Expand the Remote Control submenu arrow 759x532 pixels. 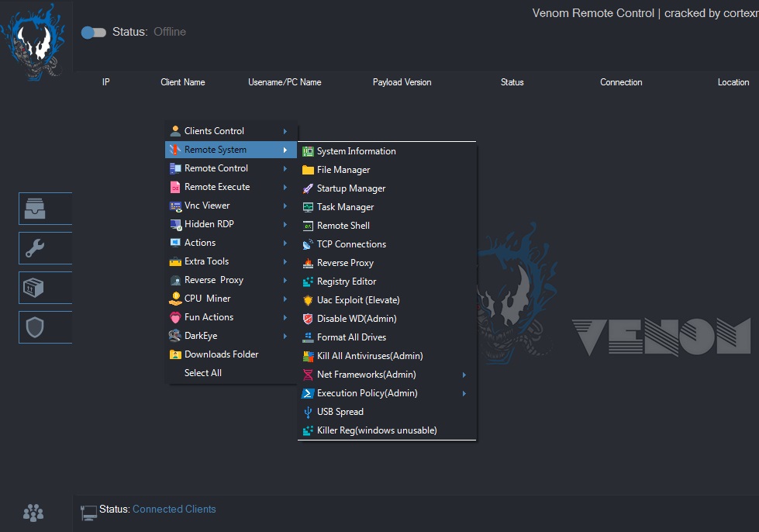285,168
